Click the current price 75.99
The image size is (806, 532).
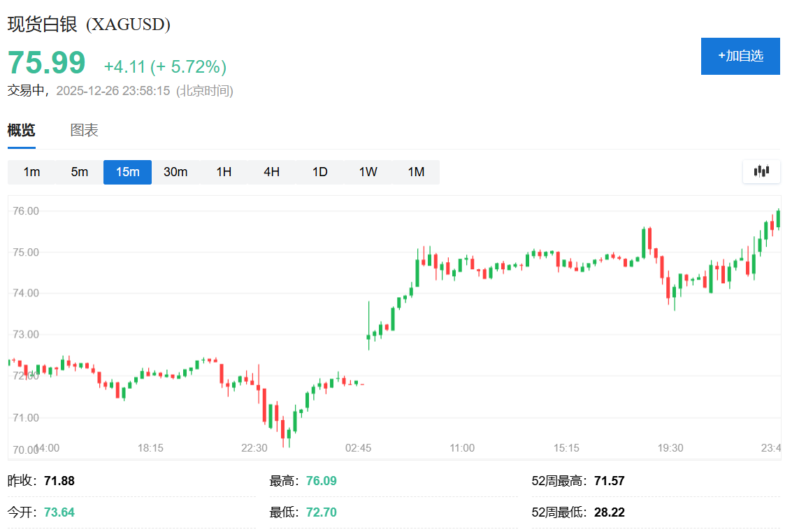[47, 63]
